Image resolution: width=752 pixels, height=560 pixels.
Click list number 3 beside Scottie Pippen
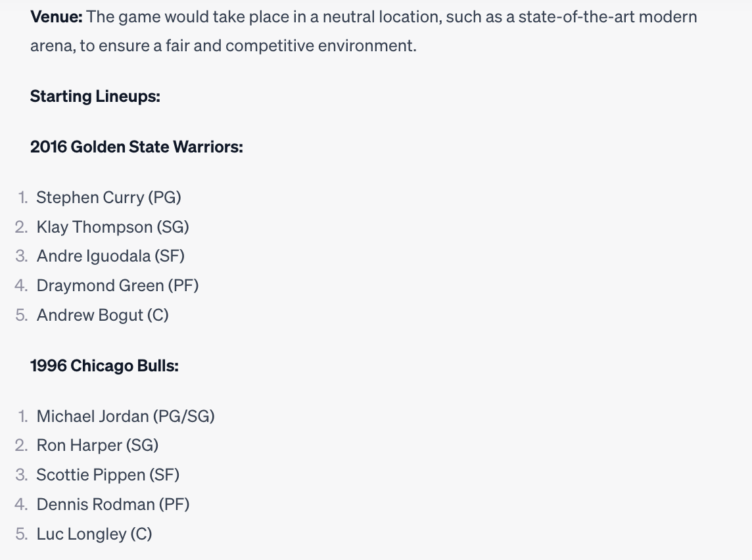[x=22, y=475]
